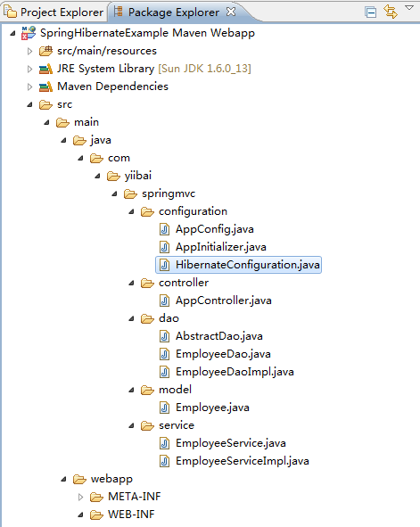Collapse the configuration folder
420x527 pixels.
pos(131,211)
